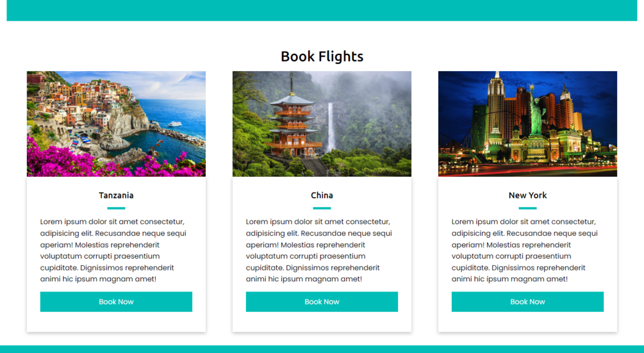Click teal underline beneath New York title
The height and width of the screenshot is (353, 644).
(528, 208)
